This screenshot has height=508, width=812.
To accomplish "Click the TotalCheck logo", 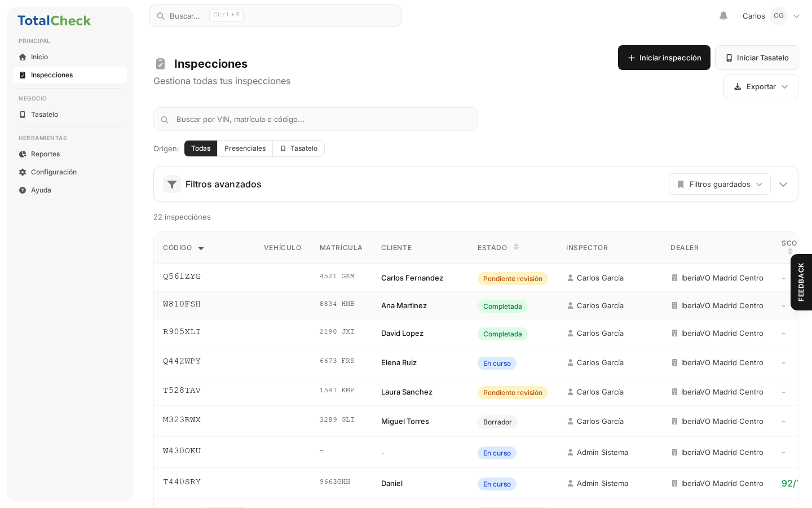I will coord(54,21).
